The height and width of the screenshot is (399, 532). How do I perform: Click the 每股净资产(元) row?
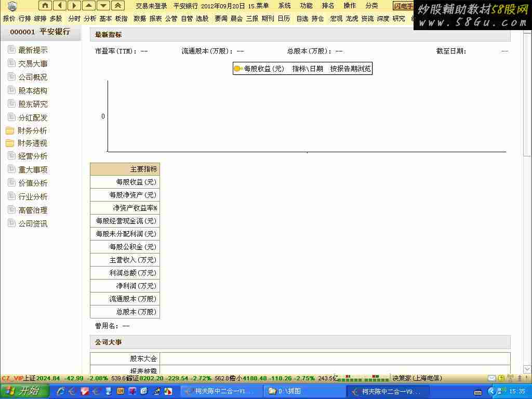[125, 195]
